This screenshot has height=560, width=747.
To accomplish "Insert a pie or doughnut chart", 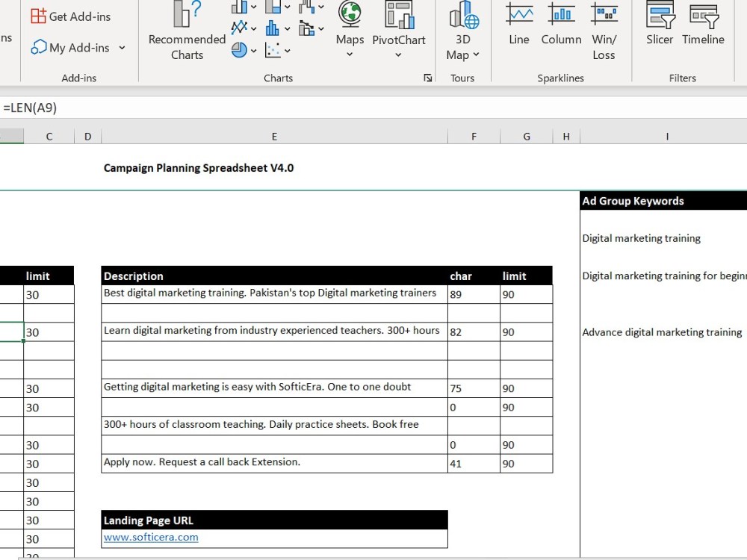I will (239, 49).
